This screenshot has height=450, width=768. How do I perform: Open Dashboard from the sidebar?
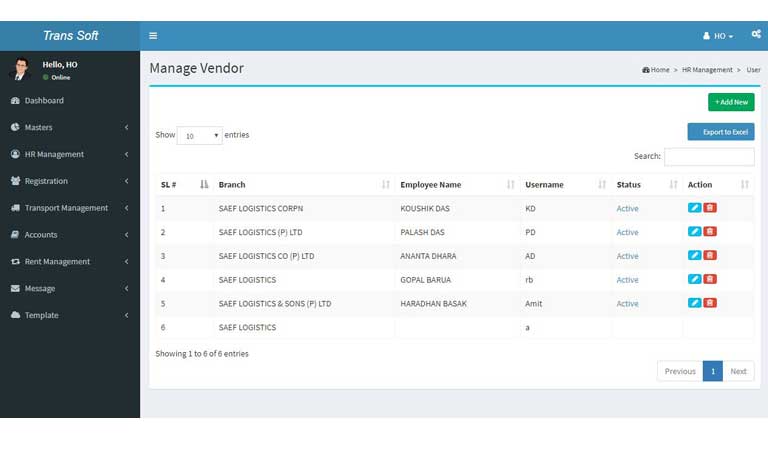click(x=43, y=100)
